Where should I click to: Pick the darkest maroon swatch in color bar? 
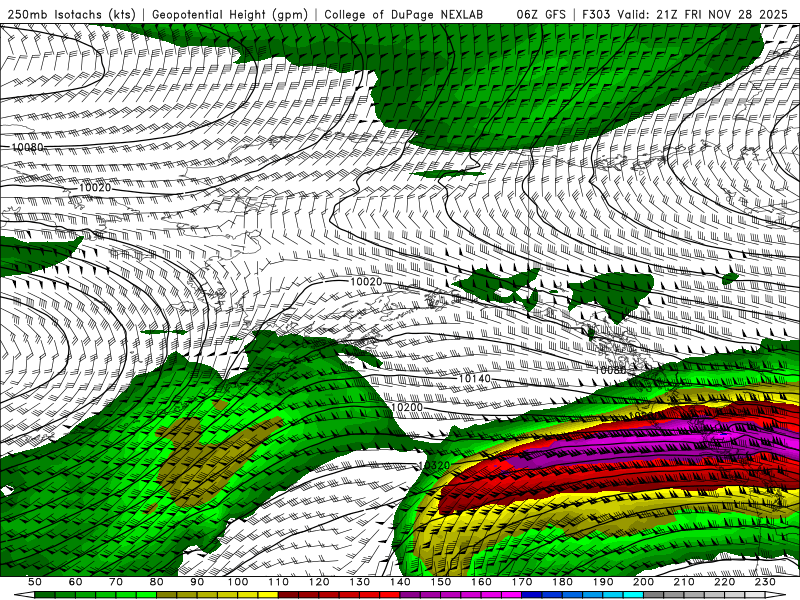pos(289,595)
